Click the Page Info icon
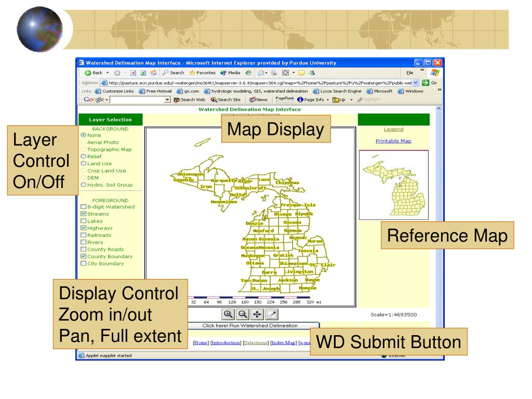This screenshot has height=399, width=532. tap(300, 99)
